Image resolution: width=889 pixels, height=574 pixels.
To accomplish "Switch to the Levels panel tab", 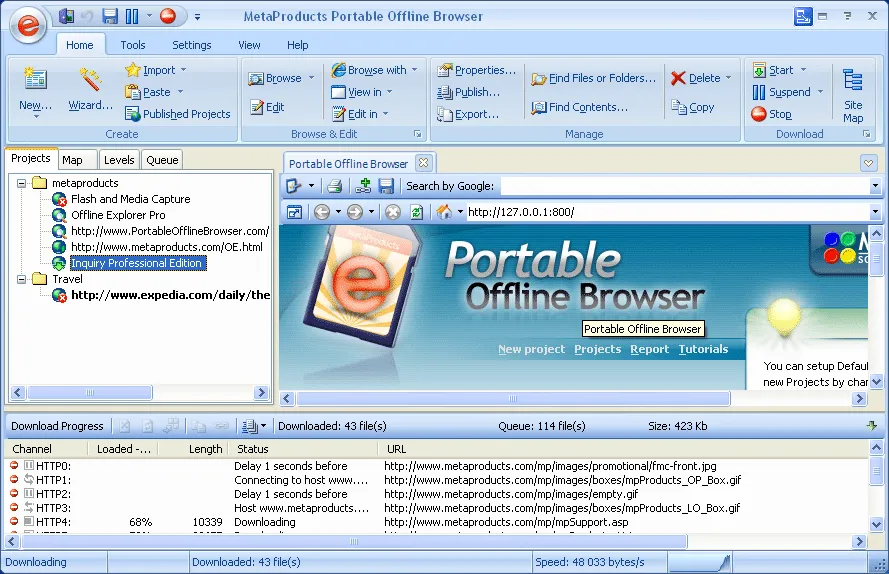I will click(x=119, y=160).
